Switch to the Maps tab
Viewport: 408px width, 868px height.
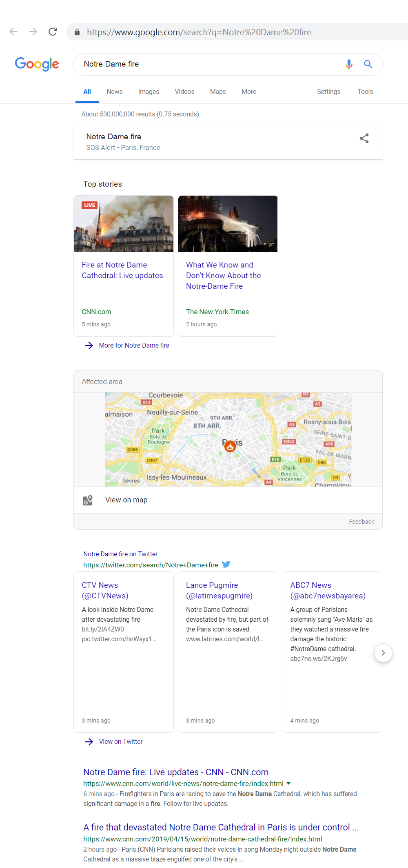(x=218, y=92)
